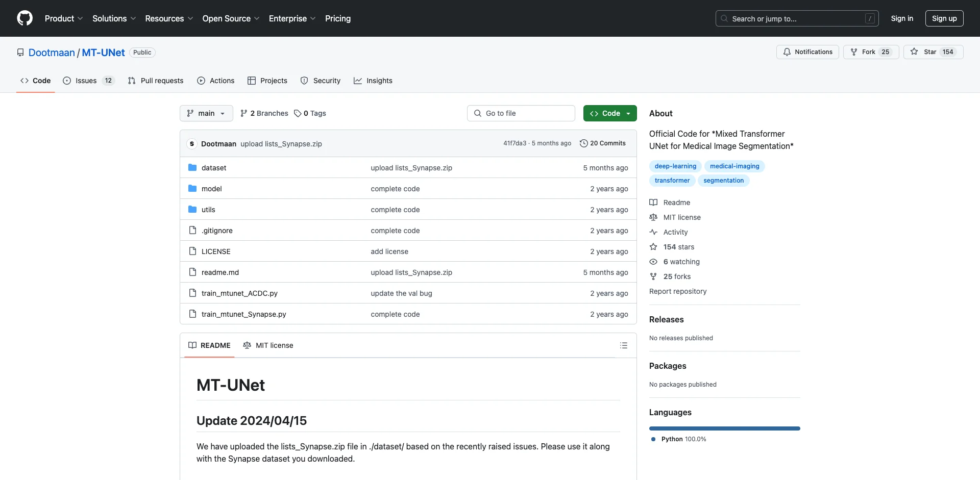Viewport: 980px width, 480px height.
Task: Click the star icon beside 154 stars
Action: coord(653,247)
